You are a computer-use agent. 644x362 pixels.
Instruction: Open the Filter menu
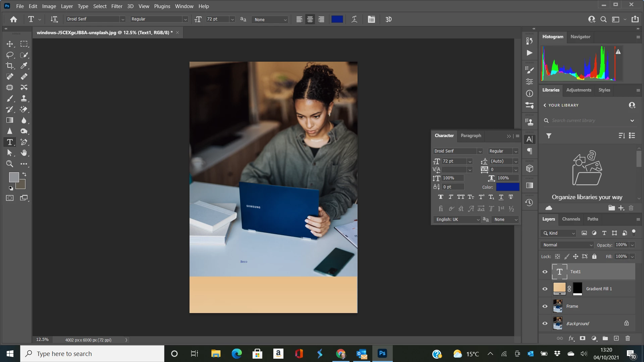click(x=117, y=6)
